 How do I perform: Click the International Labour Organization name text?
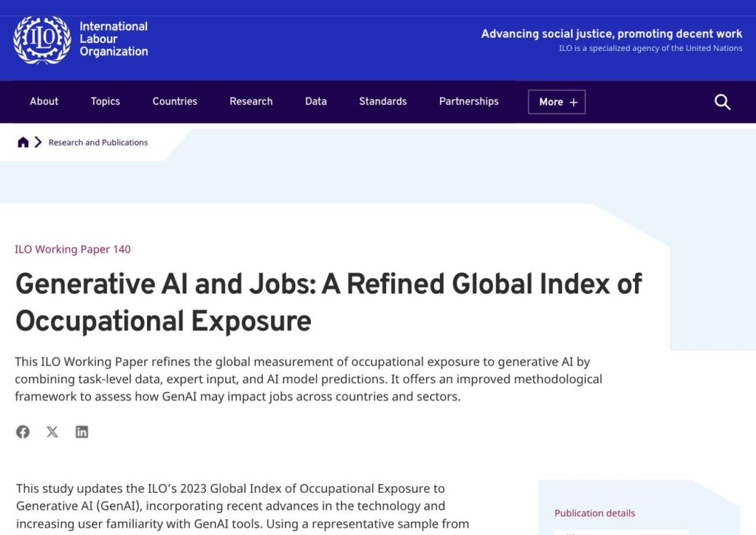tap(114, 39)
